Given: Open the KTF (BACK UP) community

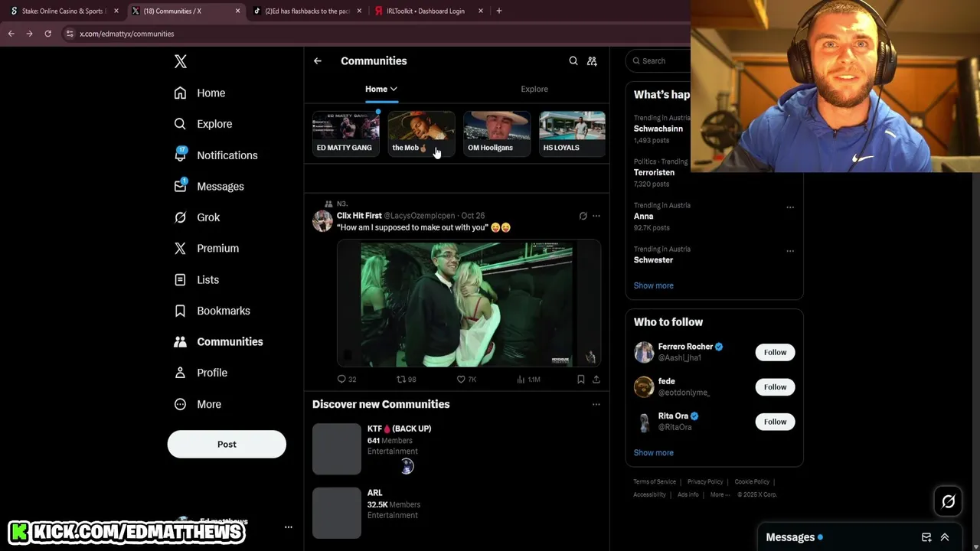Looking at the screenshot, I should [456, 449].
